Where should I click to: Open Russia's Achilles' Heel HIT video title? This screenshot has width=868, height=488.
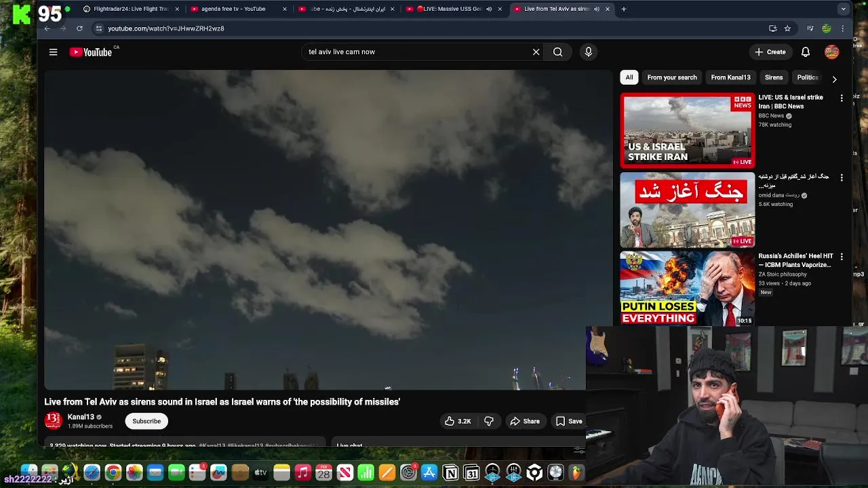point(795,260)
